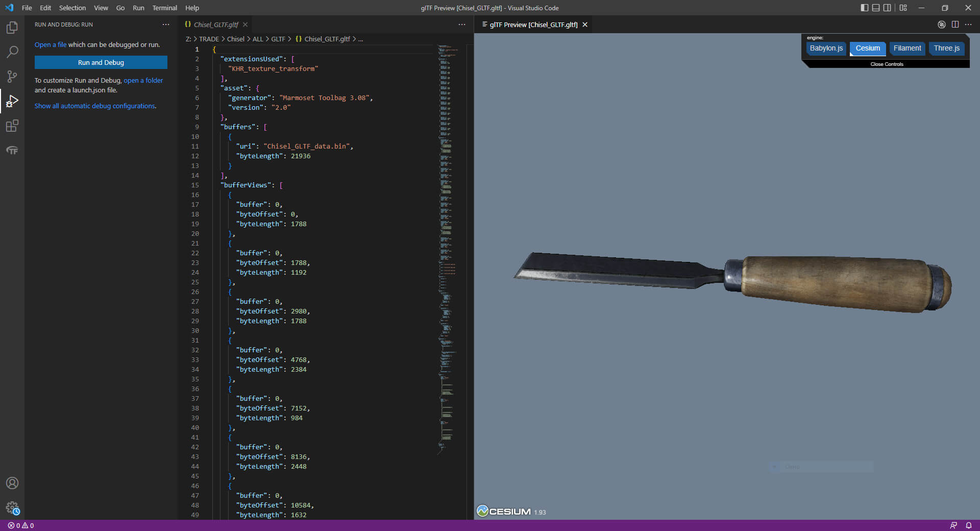
Task: Open the Search view in activity bar
Action: coord(12,52)
